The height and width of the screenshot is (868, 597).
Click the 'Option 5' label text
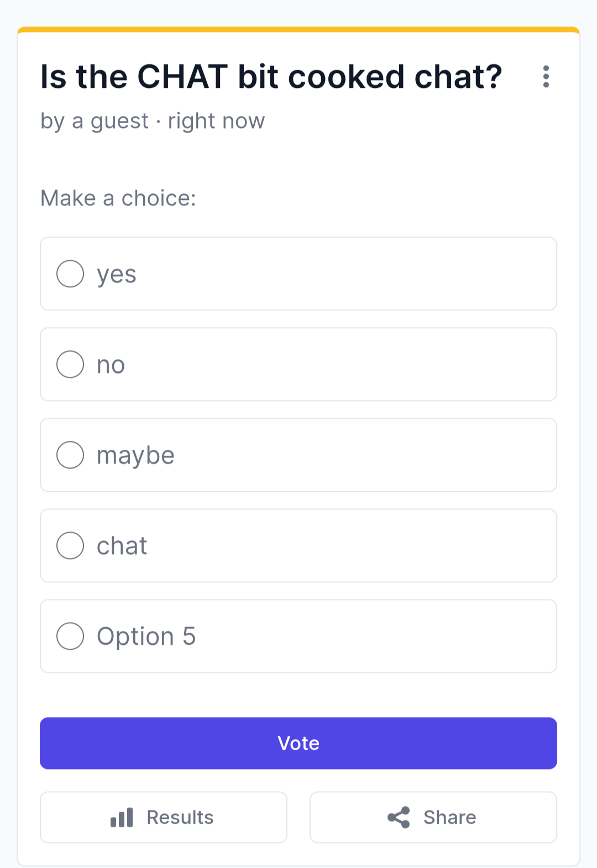(146, 636)
